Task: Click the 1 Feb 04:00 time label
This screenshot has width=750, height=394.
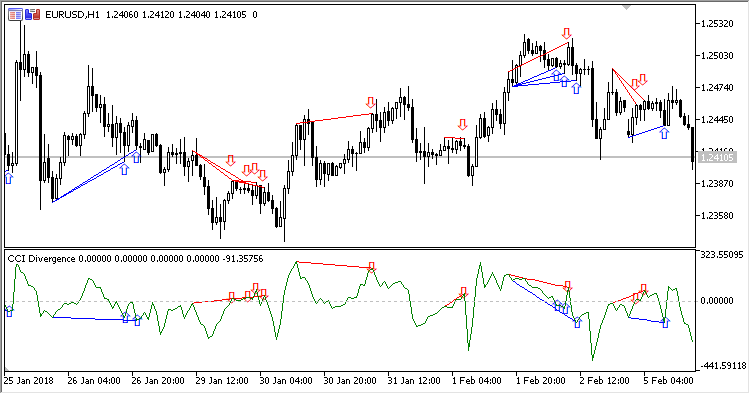Action: [477, 381]
